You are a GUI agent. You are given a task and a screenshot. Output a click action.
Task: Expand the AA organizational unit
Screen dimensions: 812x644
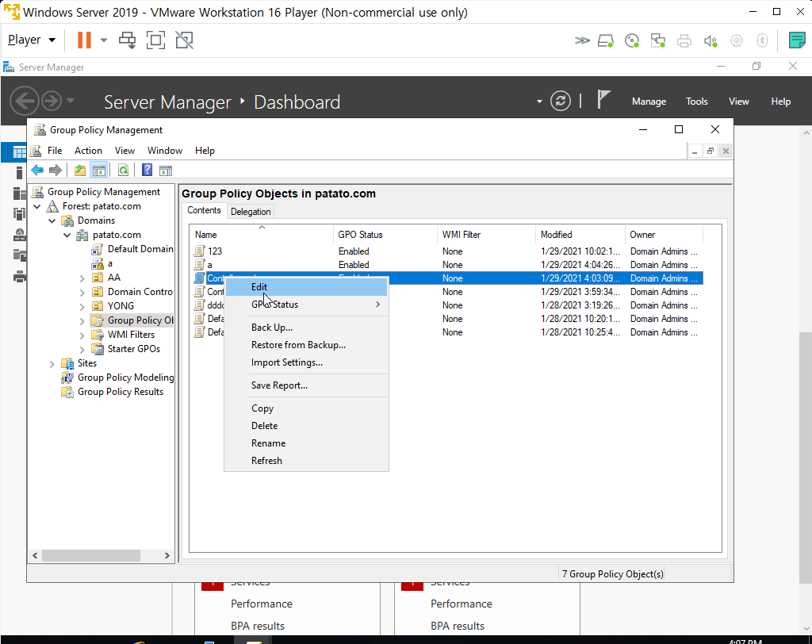click(x=82, y=278)
